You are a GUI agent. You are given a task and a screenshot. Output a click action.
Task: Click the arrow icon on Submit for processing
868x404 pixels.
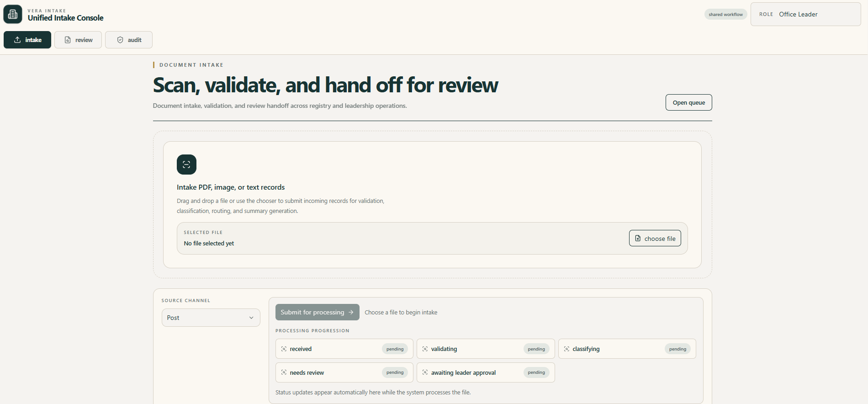tap(351, 312)
